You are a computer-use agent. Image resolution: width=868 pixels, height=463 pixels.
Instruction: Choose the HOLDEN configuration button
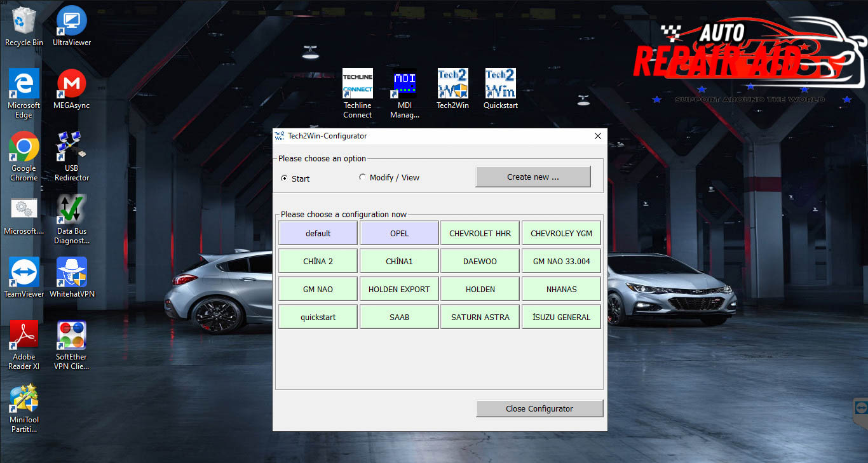click(480, 289)
